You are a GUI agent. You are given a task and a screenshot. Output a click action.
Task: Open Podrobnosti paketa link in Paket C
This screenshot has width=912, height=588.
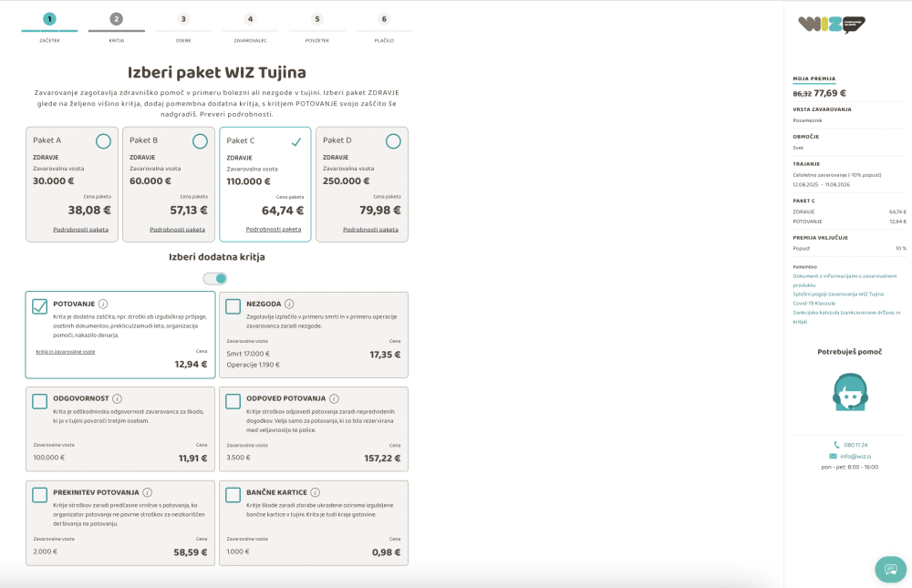[274, 229]
